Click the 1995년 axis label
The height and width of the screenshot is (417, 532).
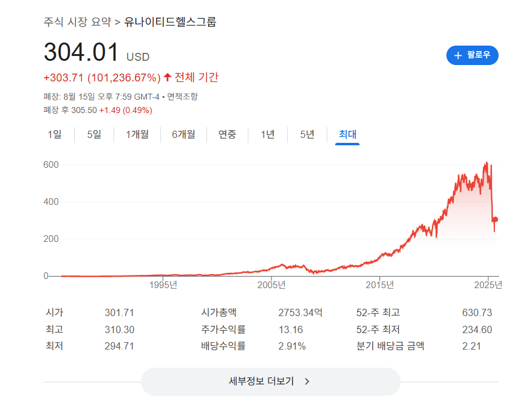tap(163, 284)
